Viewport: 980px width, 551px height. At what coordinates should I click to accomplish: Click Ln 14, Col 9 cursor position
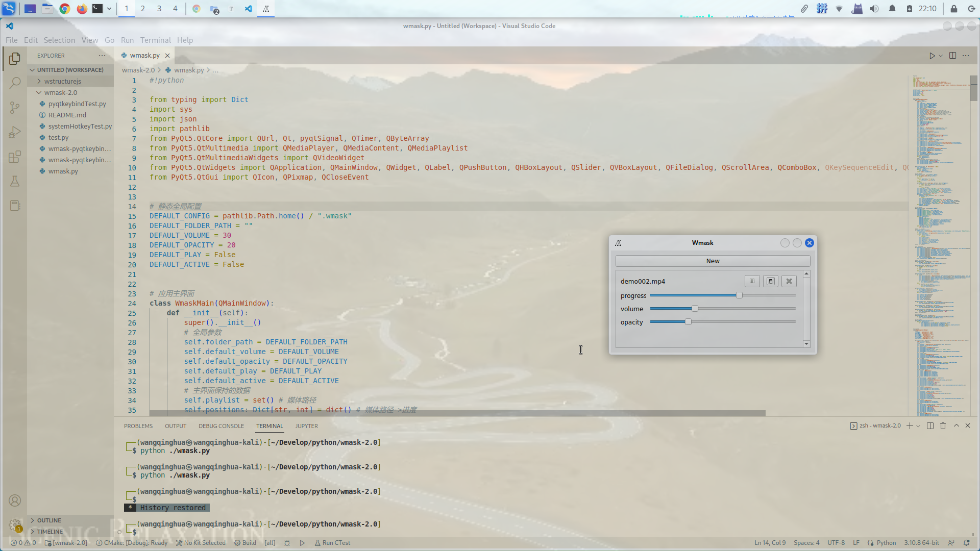[770, 543]
